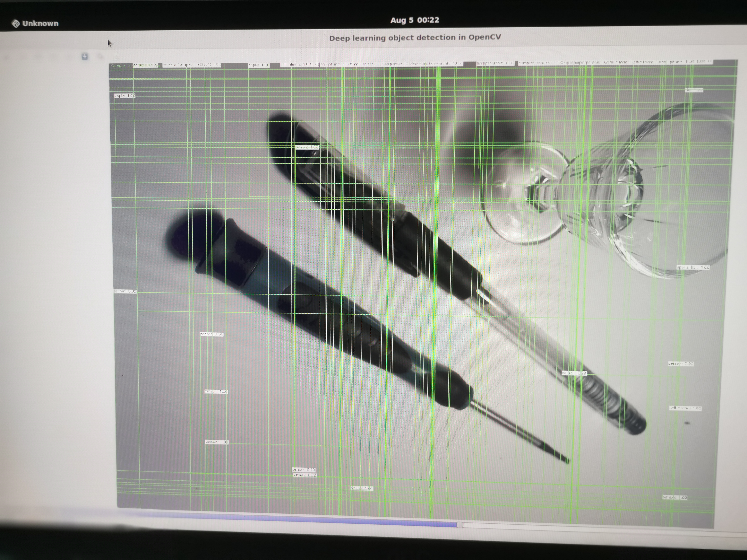The height and width of the screenshot is (560, 747).
Task: Click the window title 'Deep learning object detection in OpenCV'
Action: pos(415,37)
